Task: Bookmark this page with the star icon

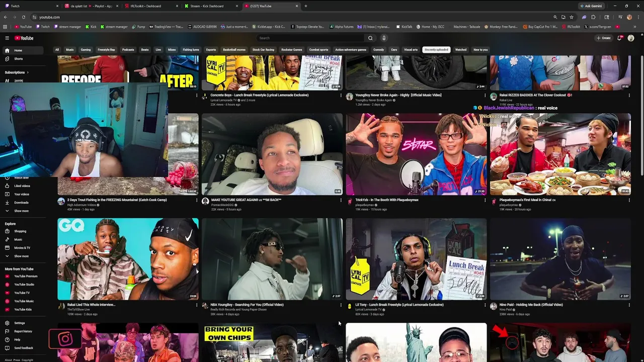Action: tap(571, 17)
